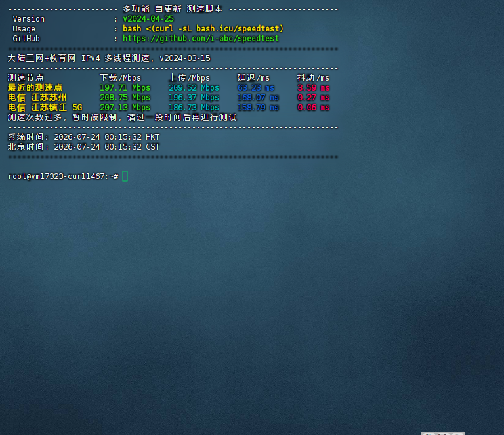Screen dimensions: 504x435
Task: Click jitter value 3.59 ms
Action: [314, 88]
